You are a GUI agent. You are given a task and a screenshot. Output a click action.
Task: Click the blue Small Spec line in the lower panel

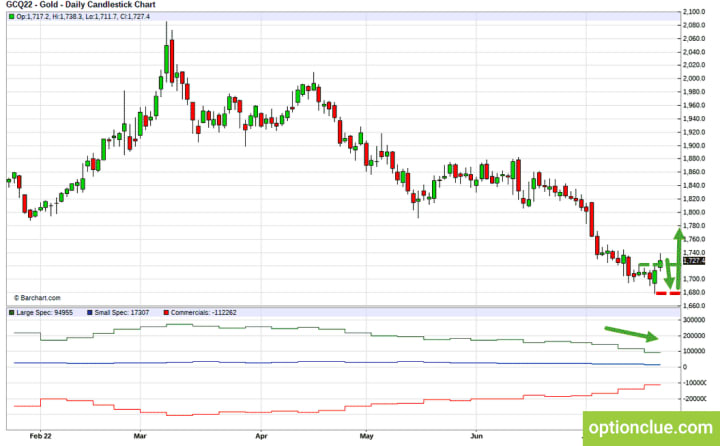tap(338, 362)
